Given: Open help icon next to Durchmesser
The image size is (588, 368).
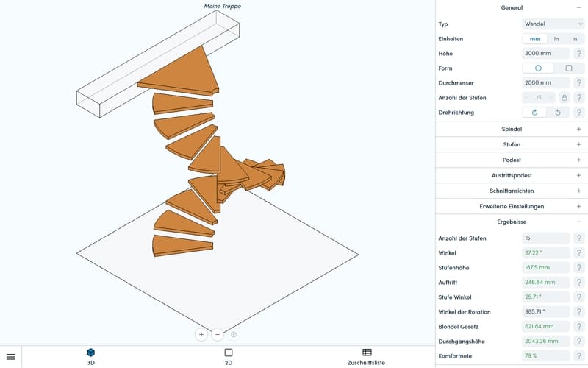Looking at the screenshot, I should (579, 82).
